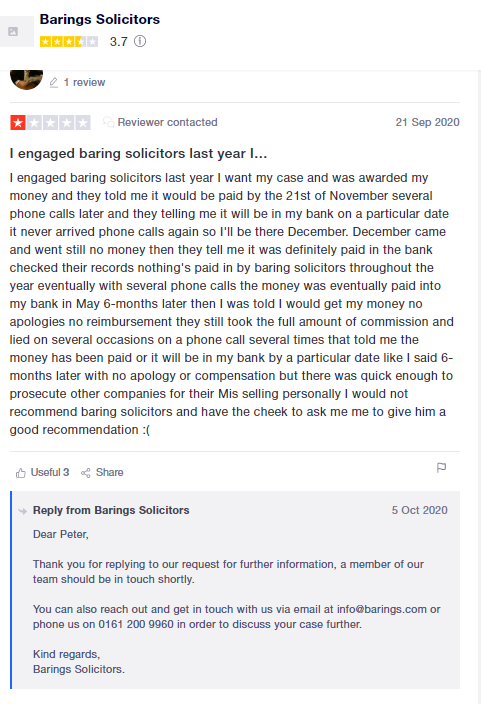This screenshot has height=704, width=481.
Task: Open the Barings Solicitors company name heading
Action: click(x=100, y=19)
